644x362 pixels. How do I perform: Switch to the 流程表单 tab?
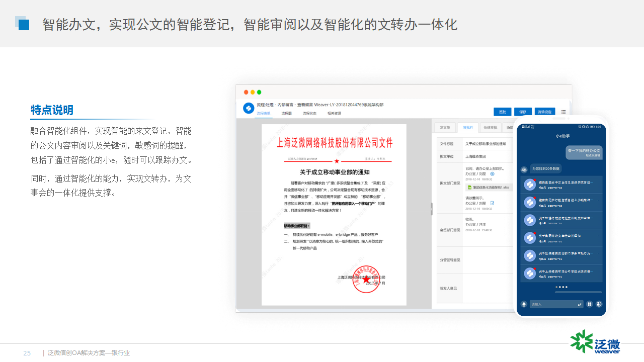coord(264,114)
